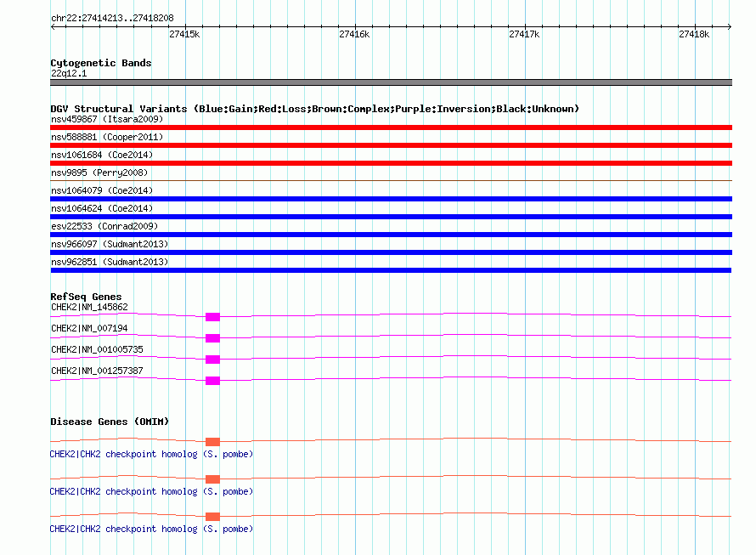Viewport: 756px width, 555px height.
Task: Select the Cytogenetic Bands track title
Action: 101,63
